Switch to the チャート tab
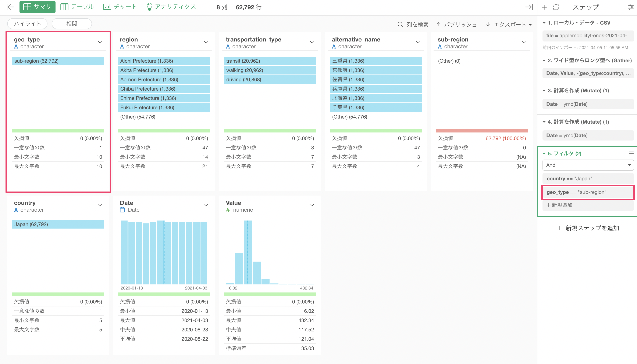The width and height of the screenshot is (637, 364). click(x=120, y=7)
